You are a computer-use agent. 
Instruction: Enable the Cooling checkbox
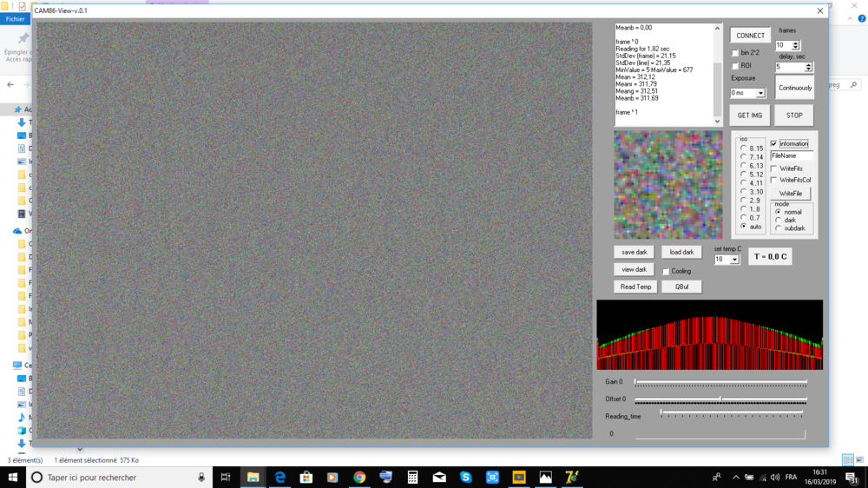666,272
